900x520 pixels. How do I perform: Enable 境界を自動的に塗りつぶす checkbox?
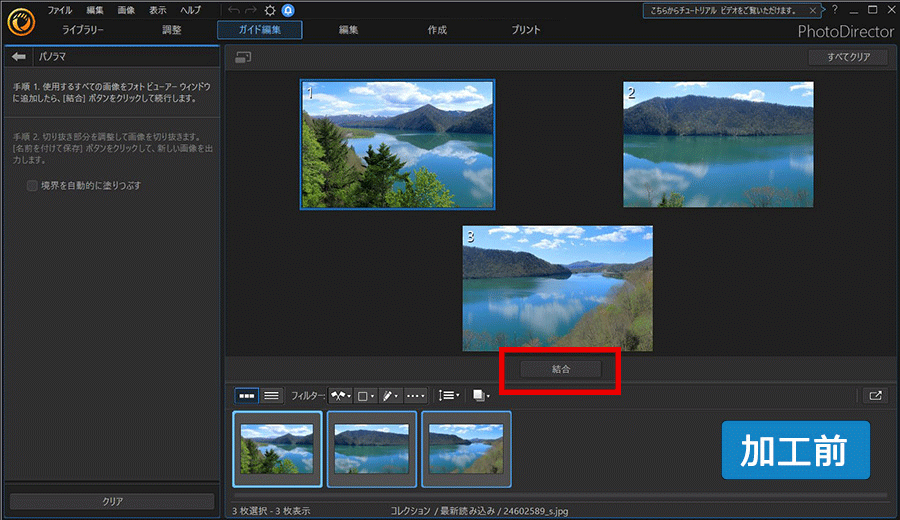point(33,185)
